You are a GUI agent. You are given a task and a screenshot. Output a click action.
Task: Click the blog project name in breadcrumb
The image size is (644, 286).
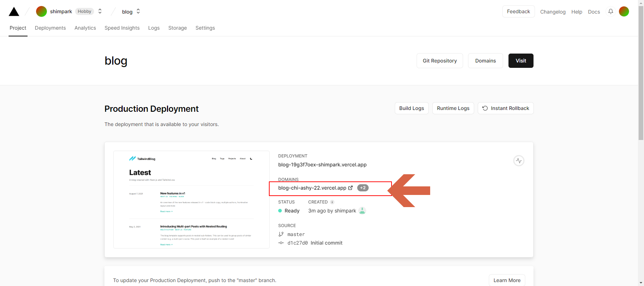(127, 12)
